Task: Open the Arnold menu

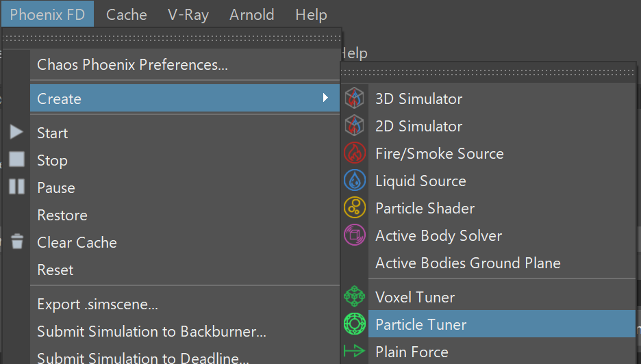Action: 252,14
